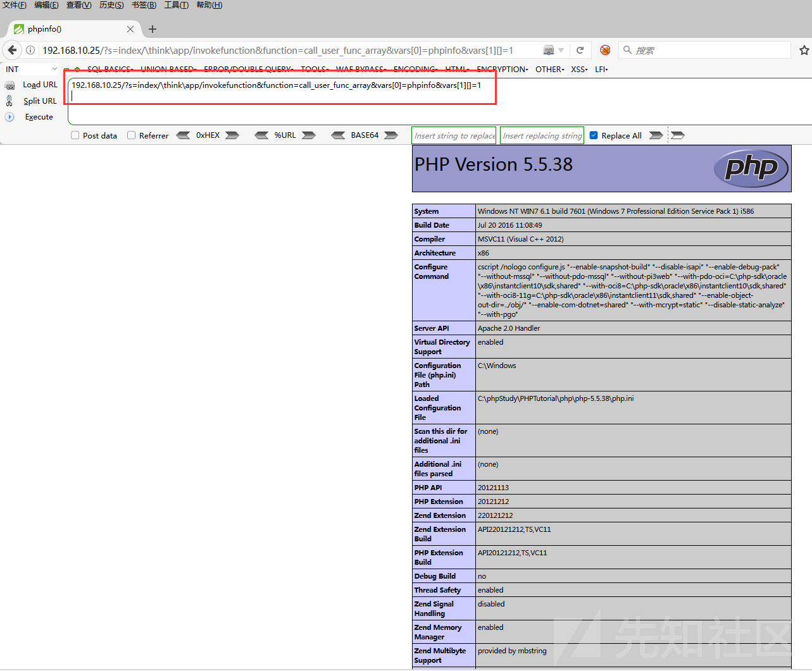The image size is (812, 671).
Task: Expand the TOOLS menu in HackBar
Action: (315, 70)
